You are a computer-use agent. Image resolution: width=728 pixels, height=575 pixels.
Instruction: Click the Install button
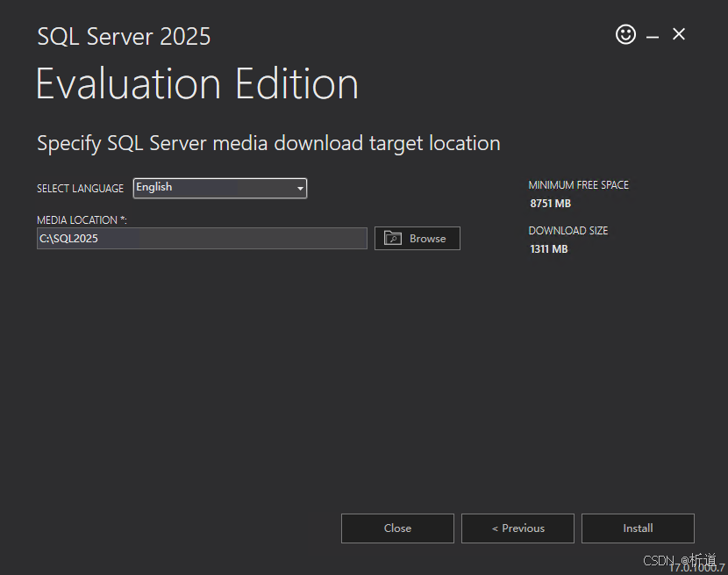[x=638, y=528]
